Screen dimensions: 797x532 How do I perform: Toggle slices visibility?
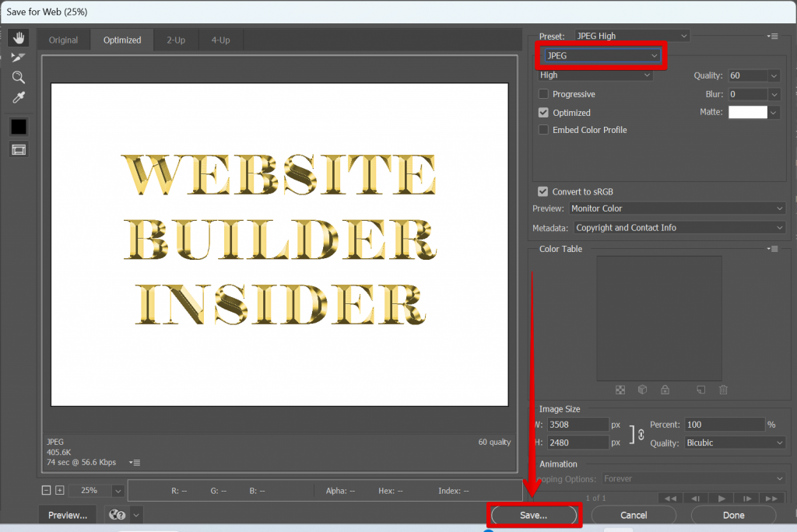(18, 149)
